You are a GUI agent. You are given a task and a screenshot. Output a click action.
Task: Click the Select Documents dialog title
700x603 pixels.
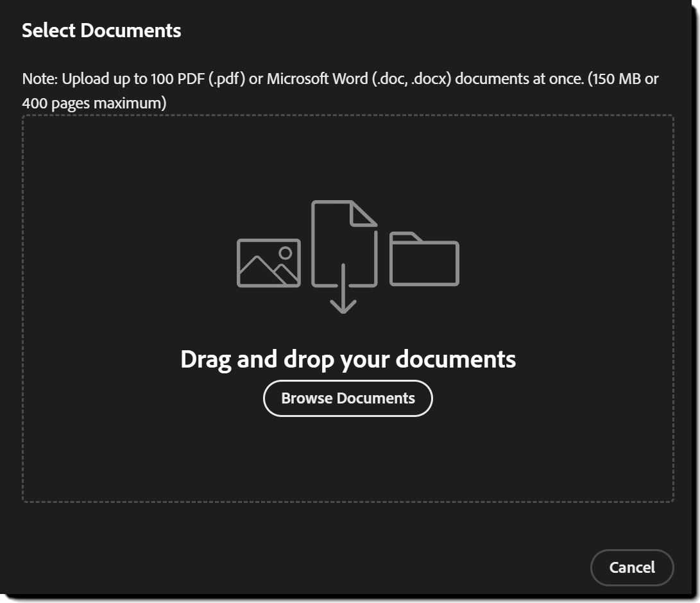tap(102, 30)
